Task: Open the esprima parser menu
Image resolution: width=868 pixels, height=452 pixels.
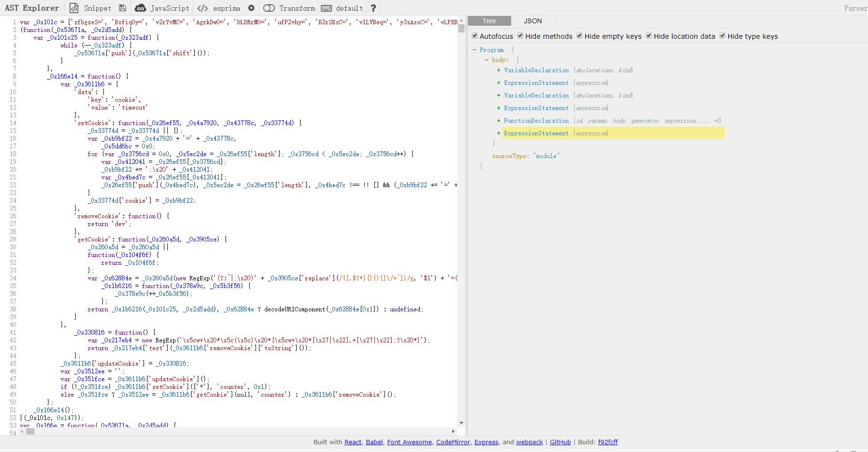Action: click(x=219, y=8)
